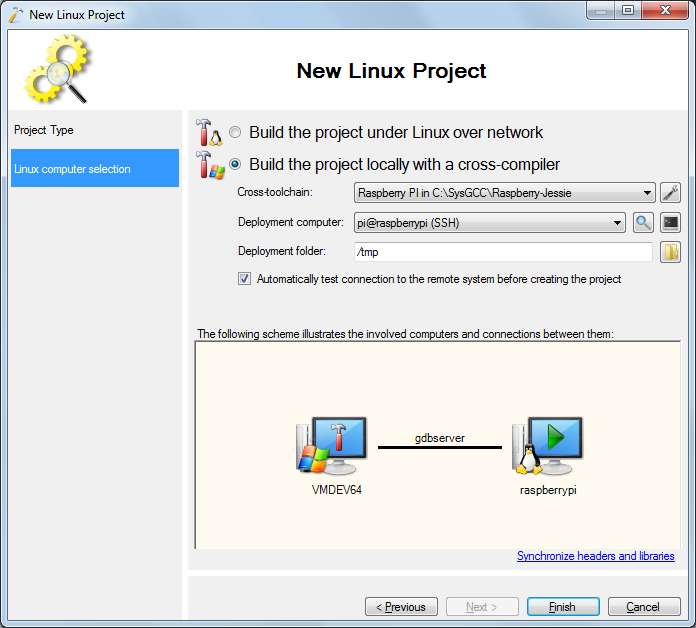Click the VMDEV64 label text

click(336, 490)
